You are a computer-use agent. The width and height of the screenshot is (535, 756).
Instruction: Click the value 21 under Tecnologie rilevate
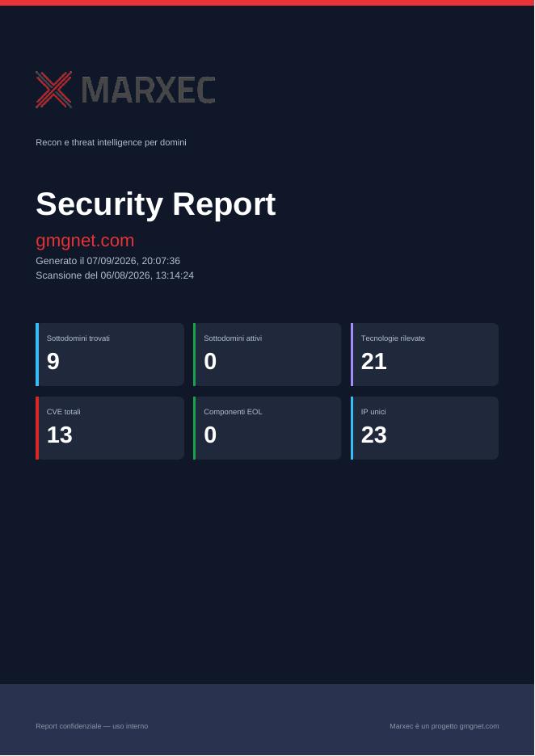[x=374, y=362]
